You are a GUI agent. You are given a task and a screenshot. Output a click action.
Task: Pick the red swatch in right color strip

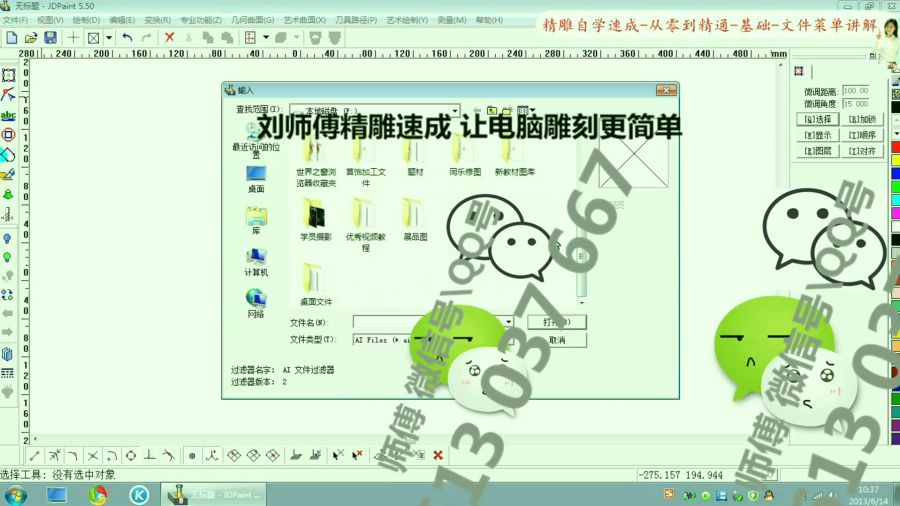895,147
